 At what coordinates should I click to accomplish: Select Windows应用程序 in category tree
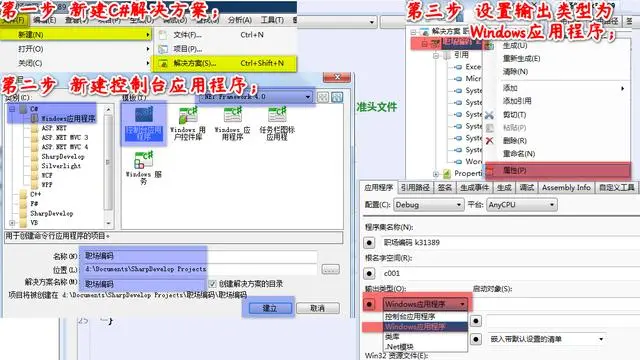point(68,119)
